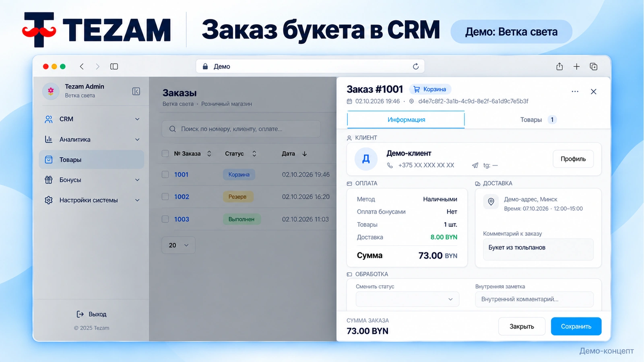Sort by № Заказа column arrows

209,154
